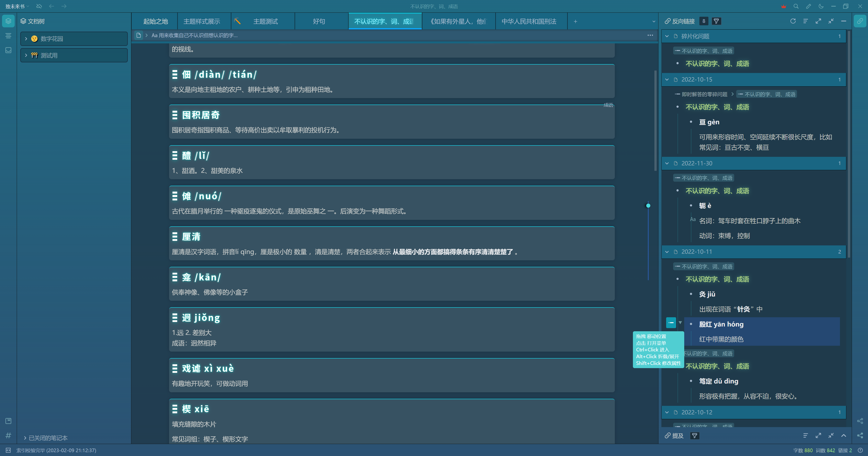Toggle read-only edit pencil icon
The image size is (868, 456).
click(808, 6)
